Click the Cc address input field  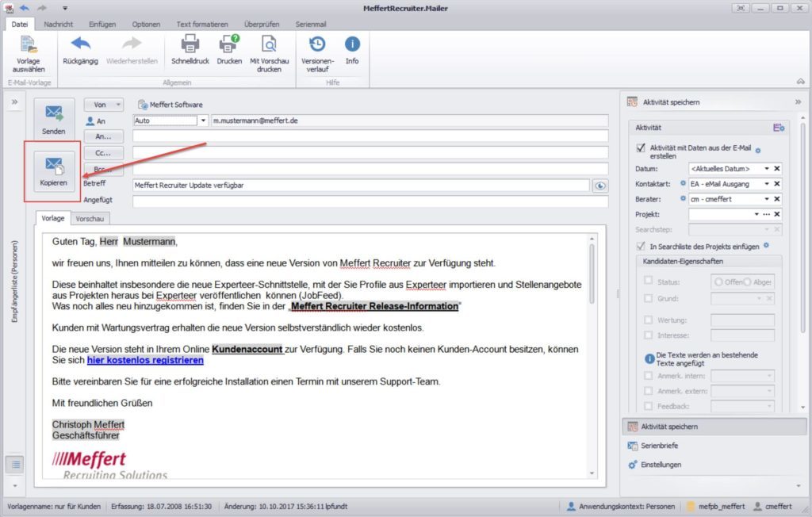point(370,153)
